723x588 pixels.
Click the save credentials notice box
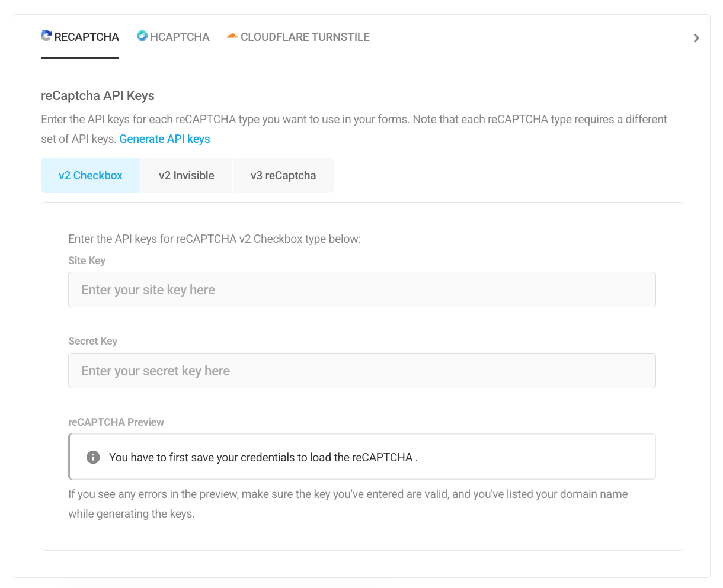pos(362,457)
